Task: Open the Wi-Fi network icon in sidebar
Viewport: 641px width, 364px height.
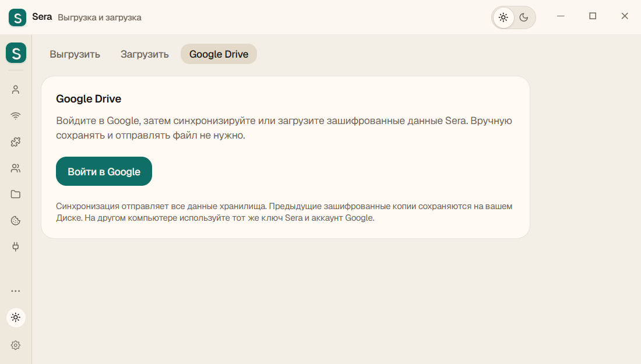Action: point(16,116)
